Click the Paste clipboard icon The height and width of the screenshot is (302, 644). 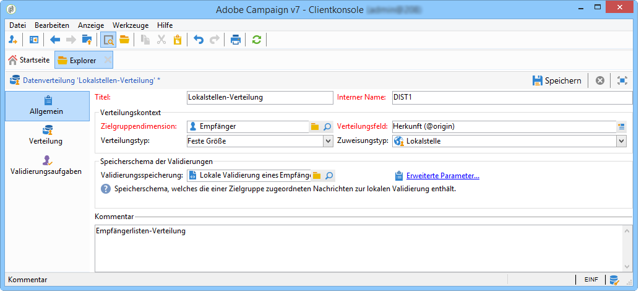(x=177, y=40)
